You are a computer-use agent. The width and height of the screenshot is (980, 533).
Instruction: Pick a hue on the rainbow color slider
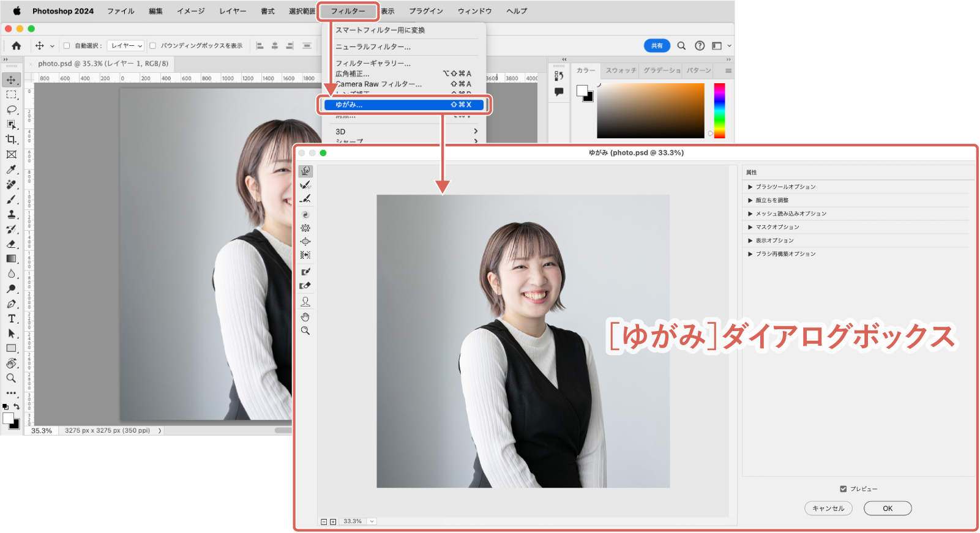(x=720, y=111)
